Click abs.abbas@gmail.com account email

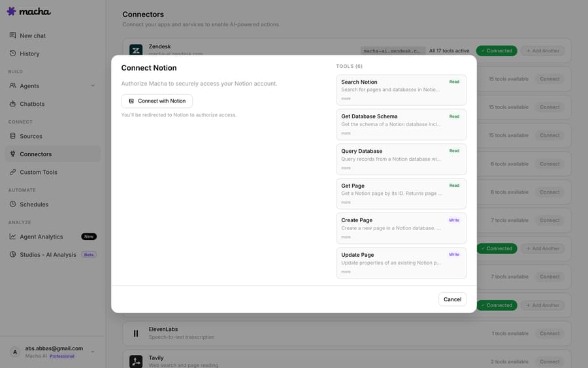click(54, 348)
